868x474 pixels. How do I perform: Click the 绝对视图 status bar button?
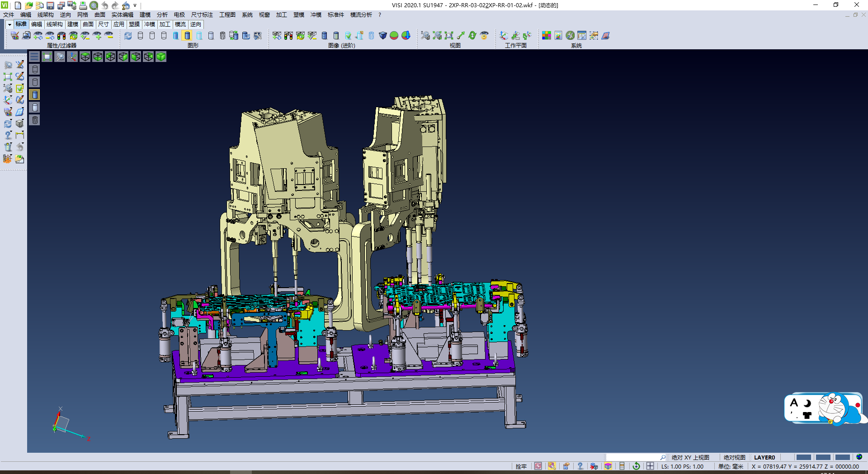(734, 457)
